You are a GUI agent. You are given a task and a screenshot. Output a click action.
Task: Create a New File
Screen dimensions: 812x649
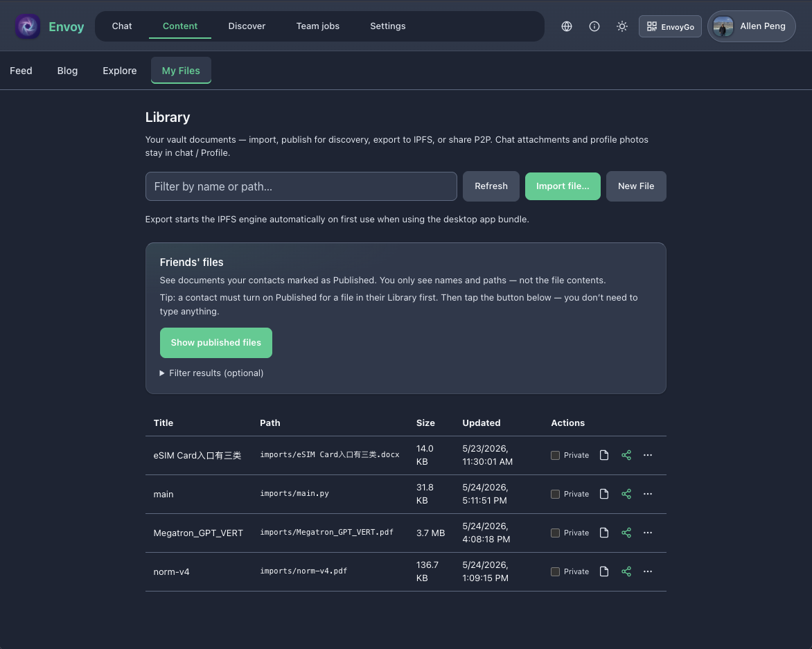point(636,186)
